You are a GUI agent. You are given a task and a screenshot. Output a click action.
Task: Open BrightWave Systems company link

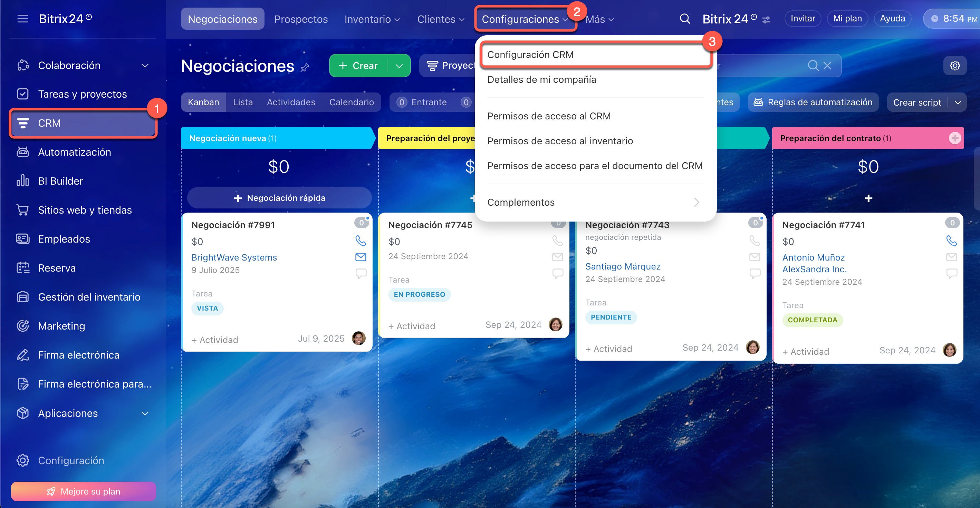point(234,257)
